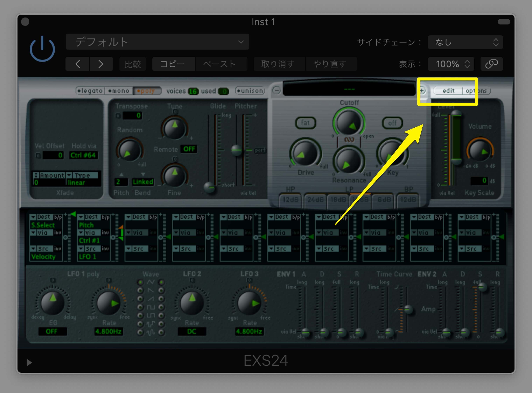Select poly mode
Viewport: 532px width, 393px height.
tap(147, 91)
